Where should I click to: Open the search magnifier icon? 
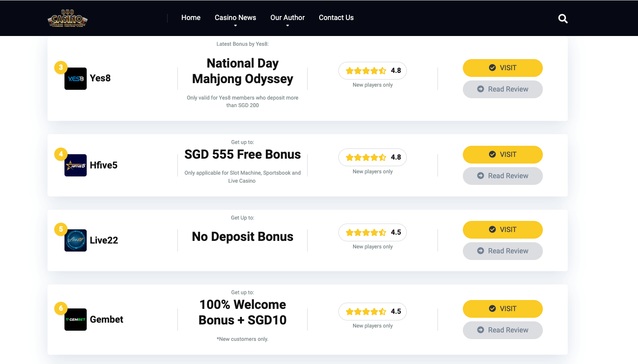pos(563,19)
